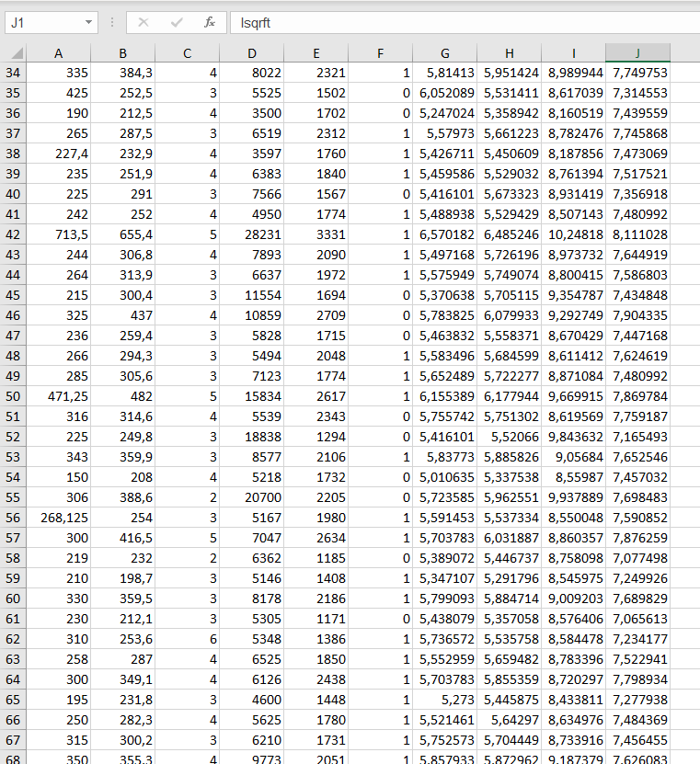Click cell with value 5,358942
The height and width of the screenshot is (764, 700).
(x=509, y=113)
